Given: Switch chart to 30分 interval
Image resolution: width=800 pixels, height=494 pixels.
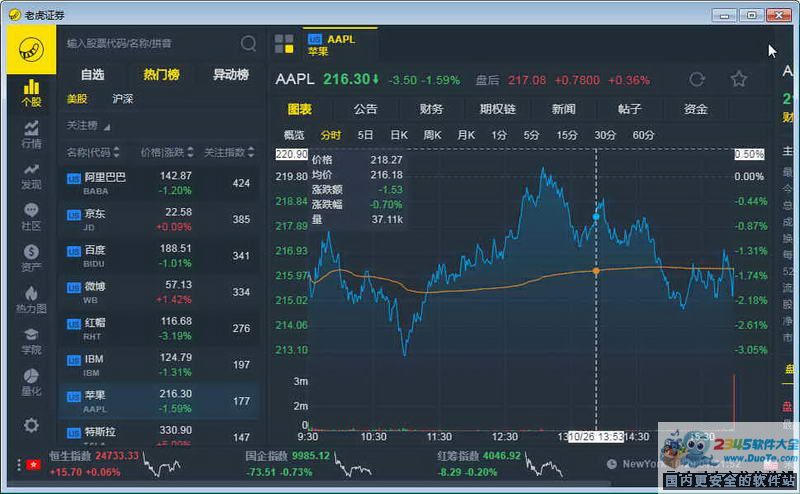Looking at the screenshot, I should pyautogui.click(x=605, y=135).
